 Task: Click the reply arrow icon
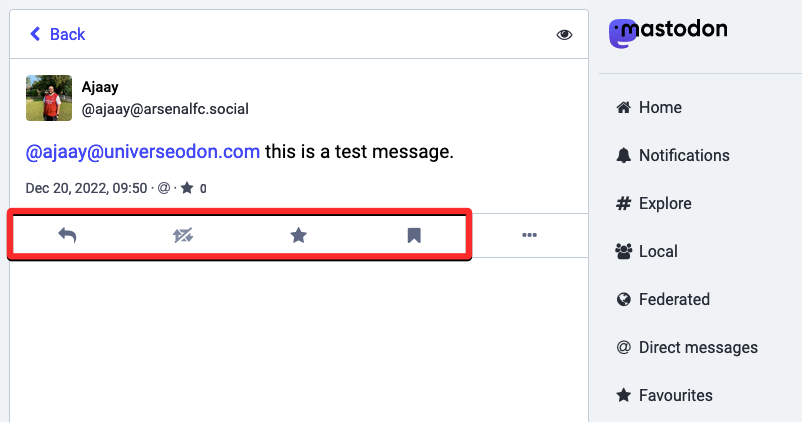[x=67, y=236]
